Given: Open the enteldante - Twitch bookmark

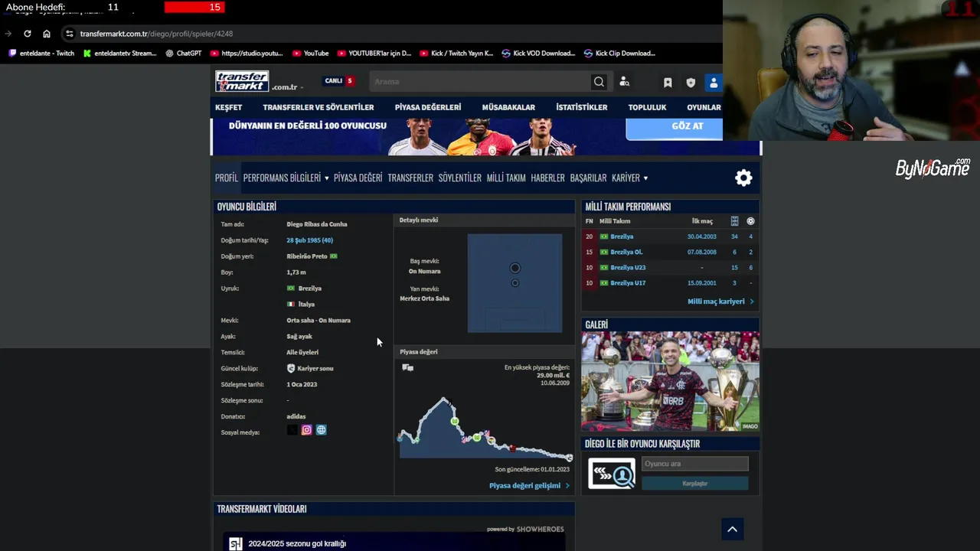Looking at the screenshot, I should pyautogui.click(x=41, y=54).
